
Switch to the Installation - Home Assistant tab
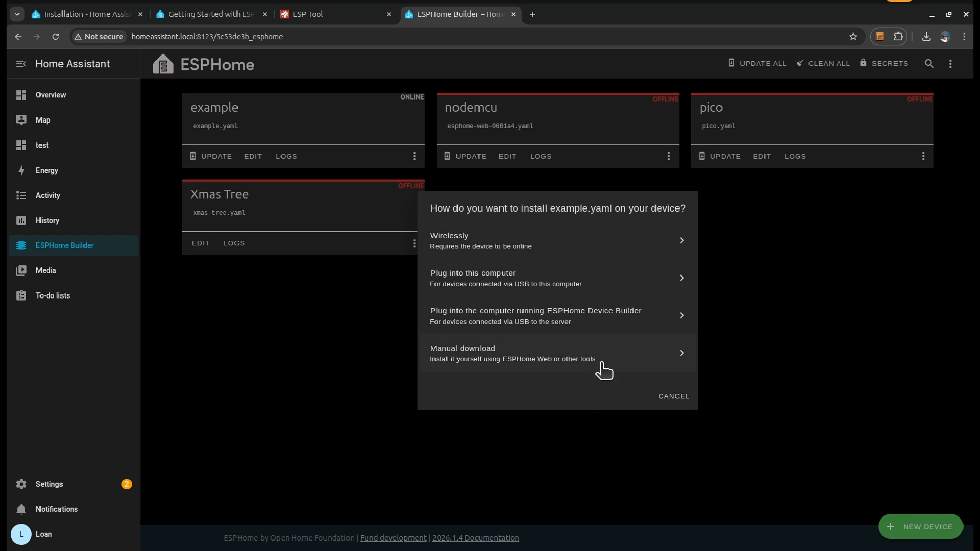coord(87,14)
